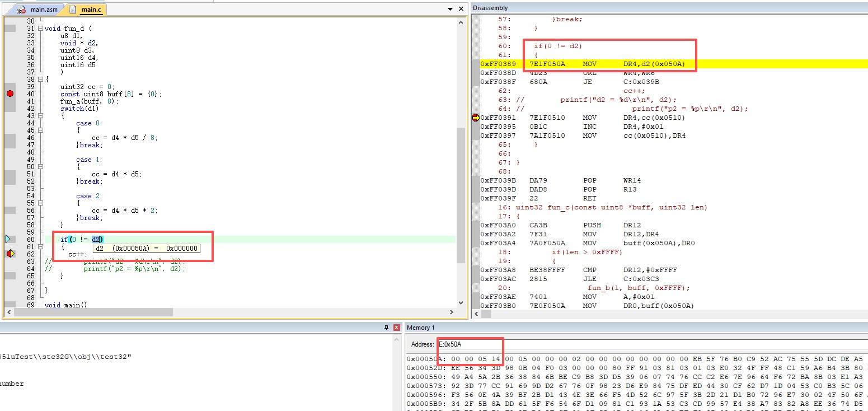
Task: Pin the bottom-left output panel
Action: tap(386, 328)
